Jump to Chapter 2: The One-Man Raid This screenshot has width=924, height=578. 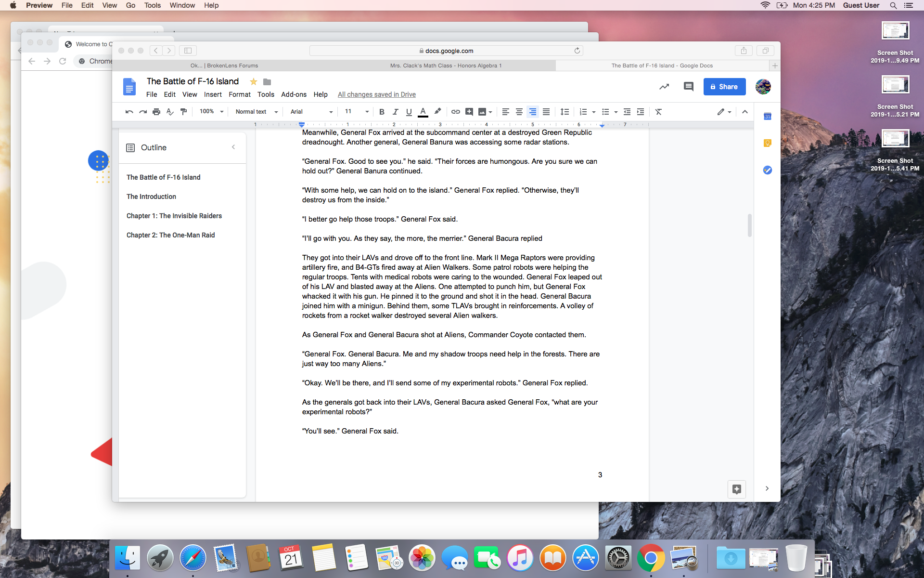pos(171,235)
